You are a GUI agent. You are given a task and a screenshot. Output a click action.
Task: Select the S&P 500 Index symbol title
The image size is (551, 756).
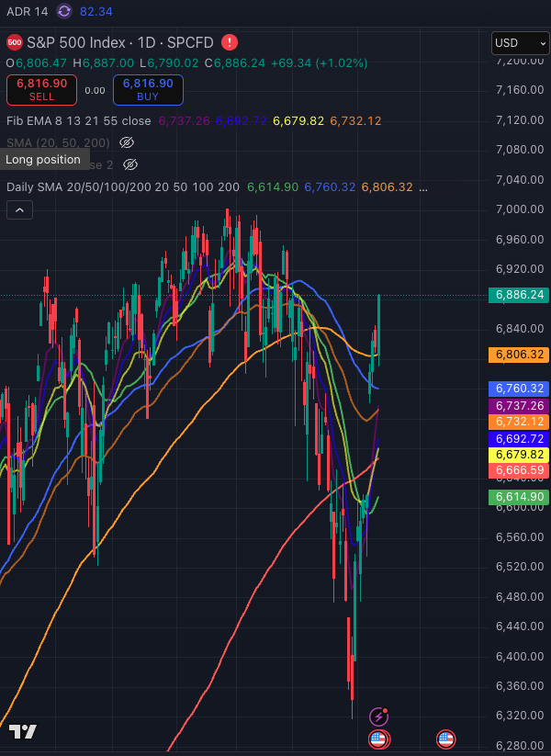[120, 42]
